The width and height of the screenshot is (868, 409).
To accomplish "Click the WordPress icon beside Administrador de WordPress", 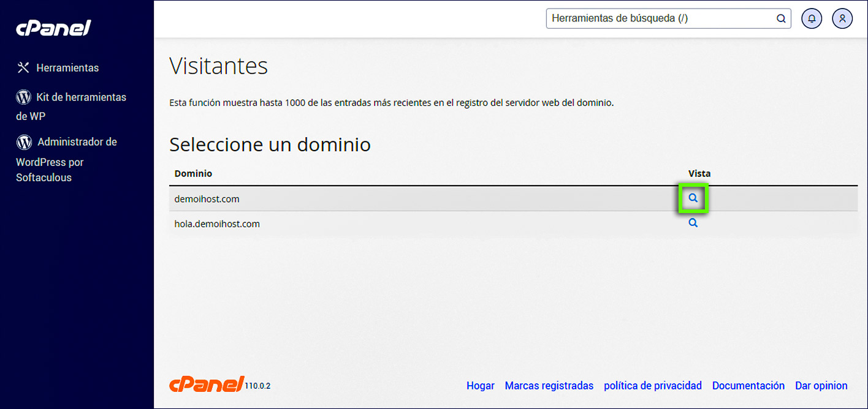I will (x=24, y=142).
